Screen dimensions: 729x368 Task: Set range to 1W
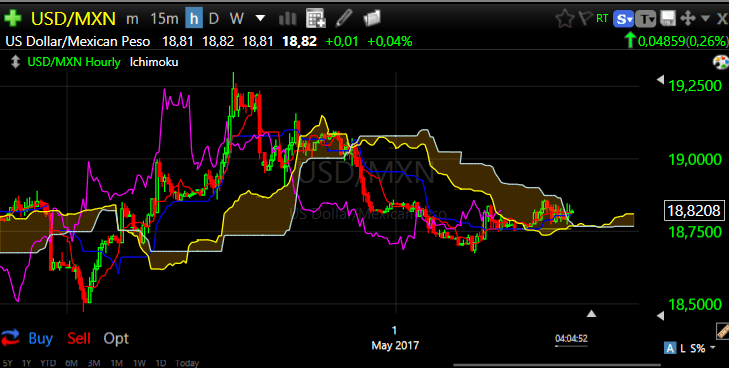pyautogui.click(x=139, y=363)
